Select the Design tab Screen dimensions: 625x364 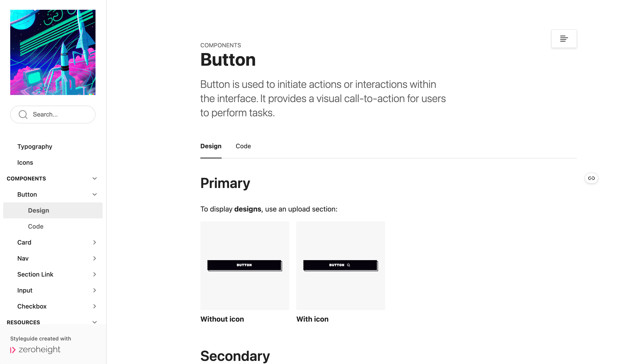coord(211,146)
